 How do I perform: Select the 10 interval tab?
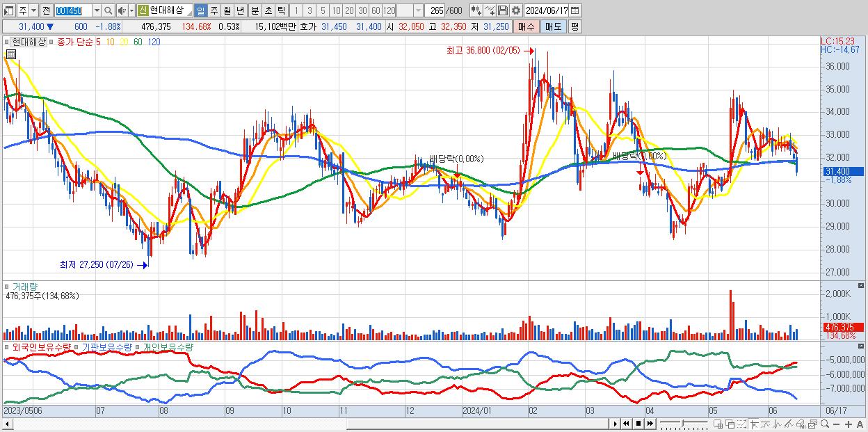[336, 10]
